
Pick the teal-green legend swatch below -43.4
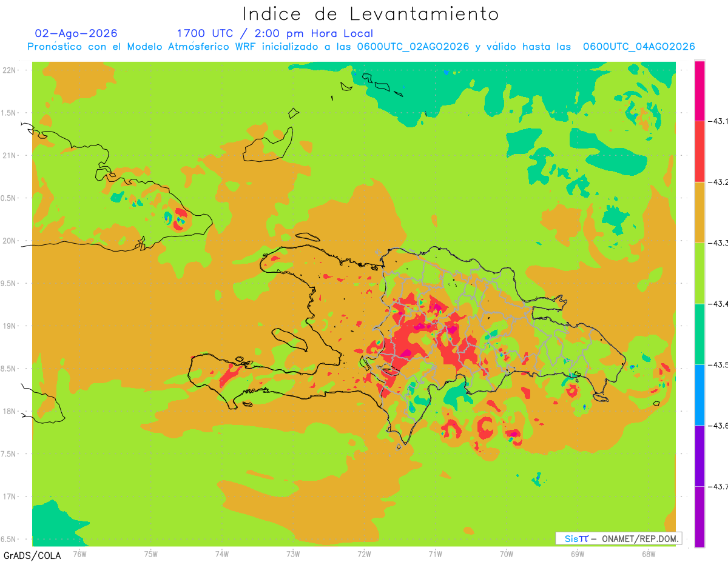tap(699, 334)
